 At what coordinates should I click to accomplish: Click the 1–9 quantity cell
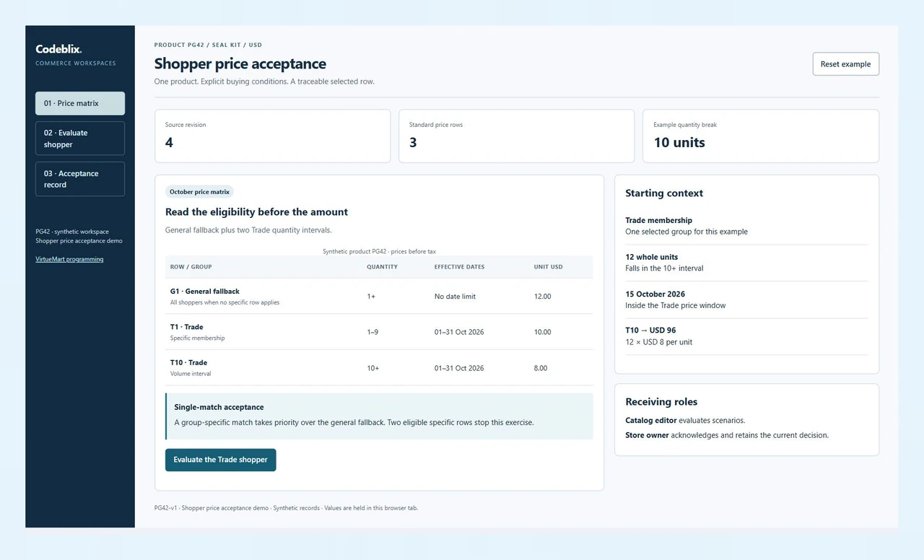[374, 332]
